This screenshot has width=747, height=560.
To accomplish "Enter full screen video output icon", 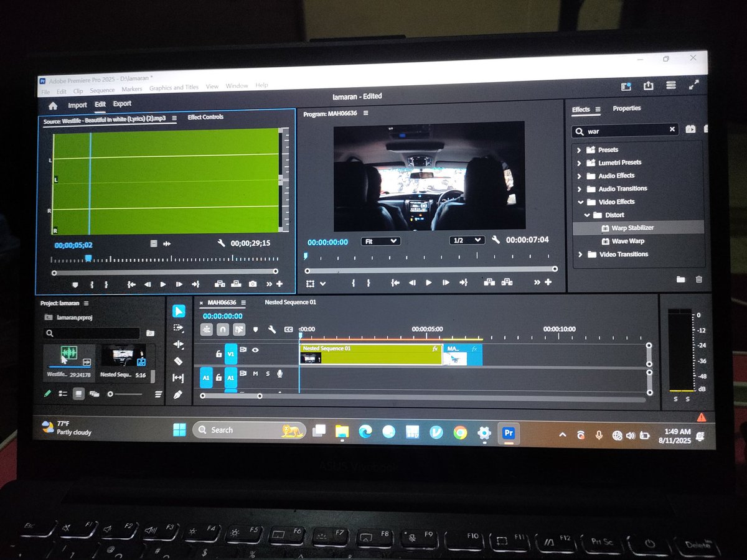I will 694,86.
